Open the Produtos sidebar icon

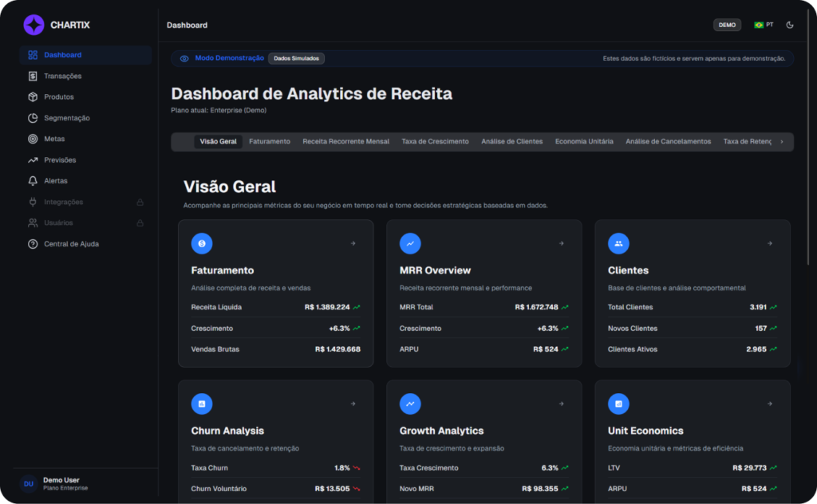point(33,97)
